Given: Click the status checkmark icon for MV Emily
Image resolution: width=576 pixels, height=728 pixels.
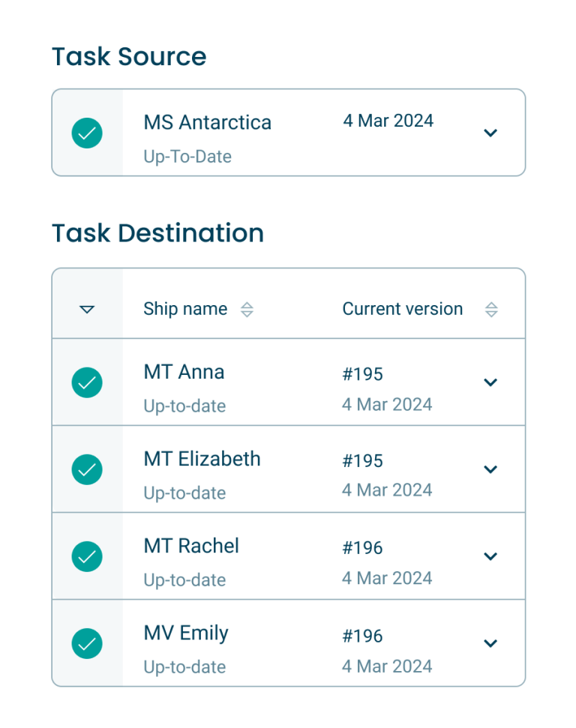Looking at the screenshot, I should point(87,643).
